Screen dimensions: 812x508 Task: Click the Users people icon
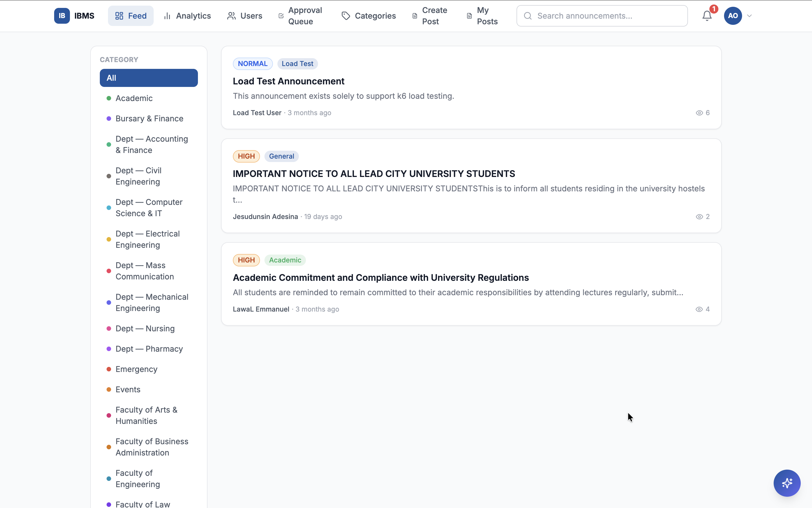tap(231, 16)
